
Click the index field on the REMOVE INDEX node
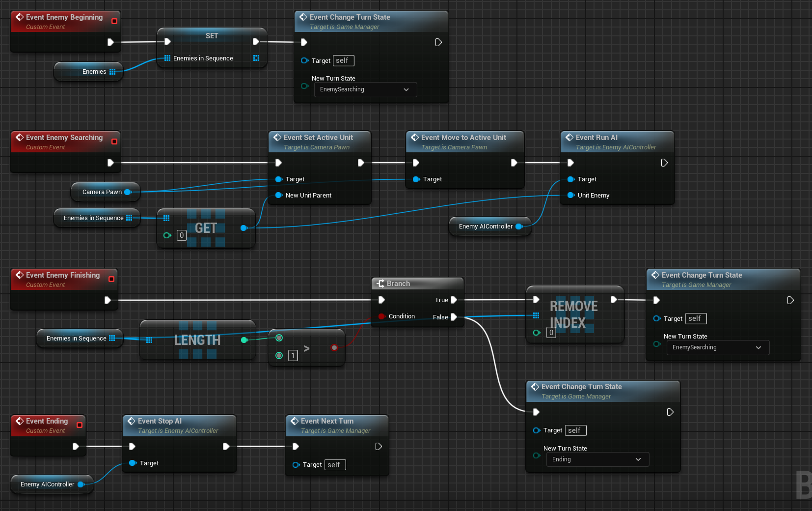[x=551, y=333]
